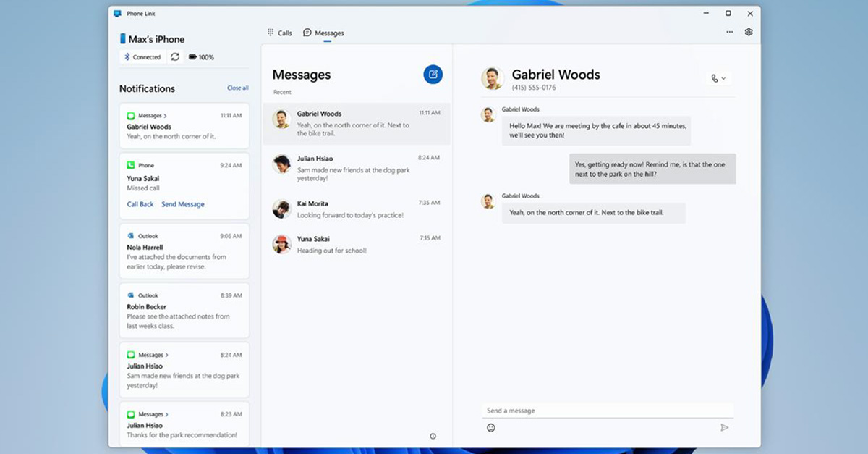868x454 pixels.
Task: Click Kai Morita's avatar in the conversation list
Action: click(x=281, y=209)
